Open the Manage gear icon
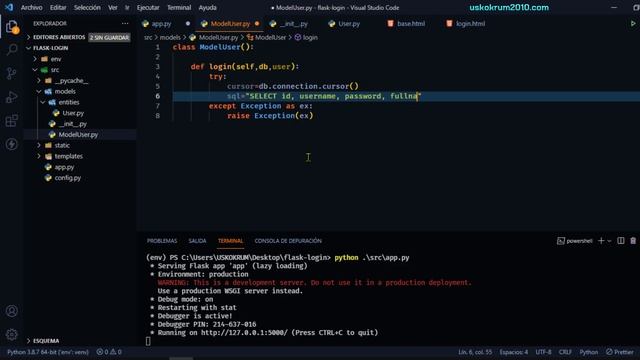Screen dimensions: 640x360 pyautogui.click(x=12, y=334)
